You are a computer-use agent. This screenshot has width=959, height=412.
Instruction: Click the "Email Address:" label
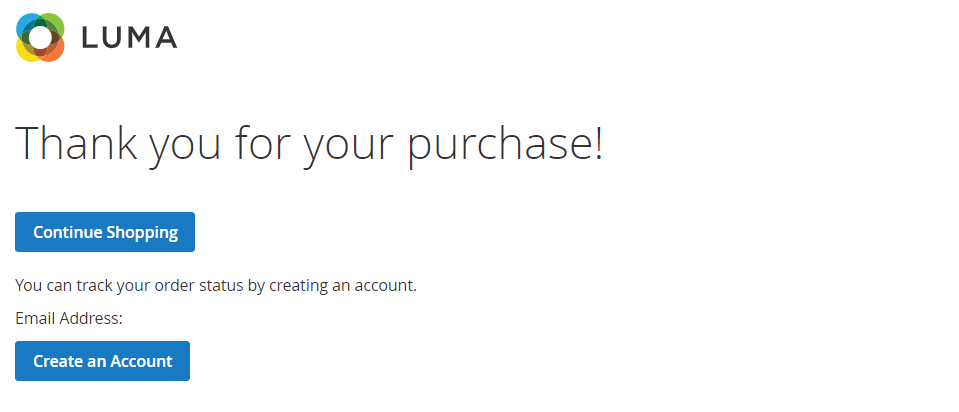pyautogui.click(x=69, y=318)
